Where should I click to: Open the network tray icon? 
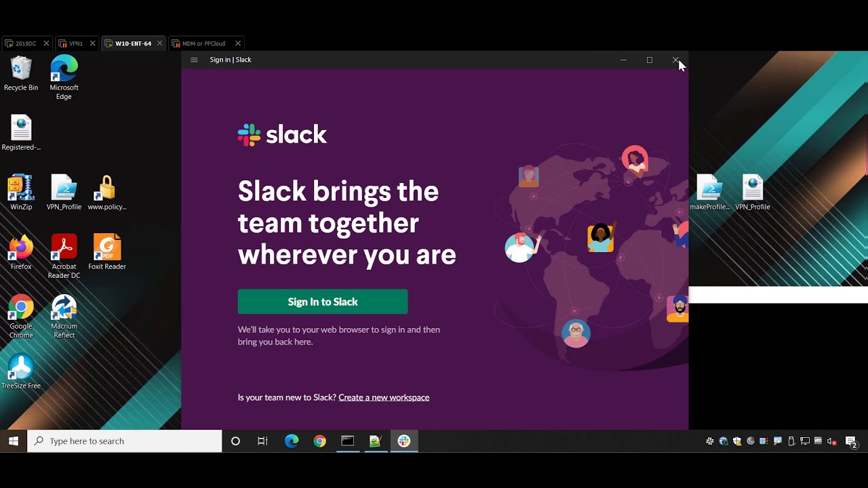click(x=805, y=441)
